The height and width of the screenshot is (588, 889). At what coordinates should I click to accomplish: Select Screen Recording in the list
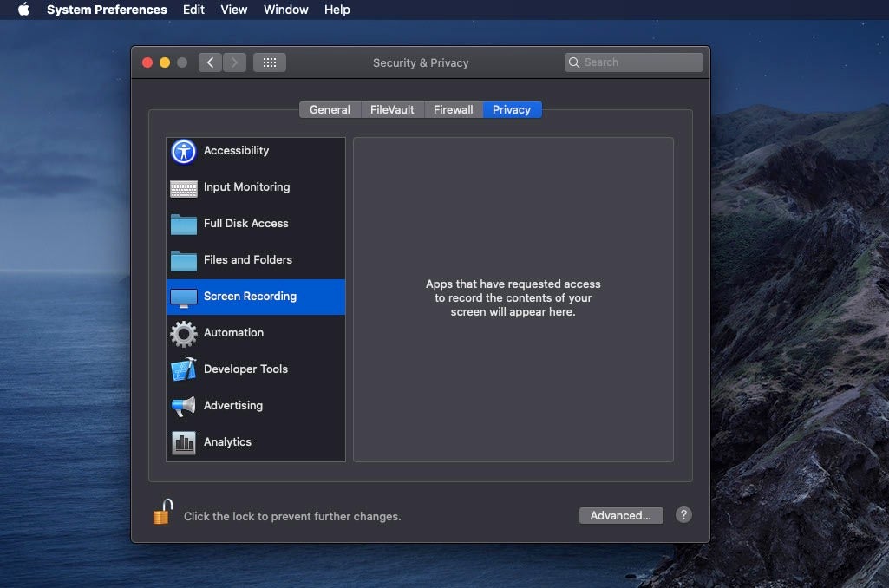coord(250,297)
